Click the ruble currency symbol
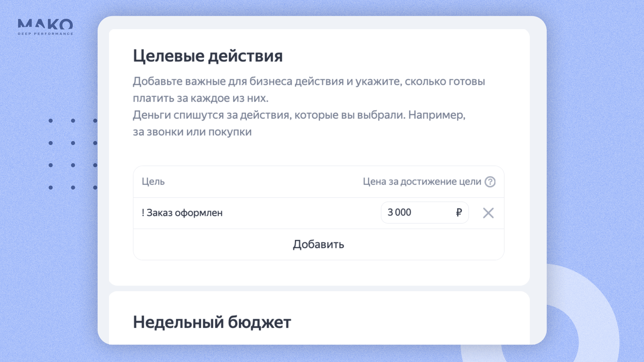This screenshot has height=362, width=644. [459, 213]
